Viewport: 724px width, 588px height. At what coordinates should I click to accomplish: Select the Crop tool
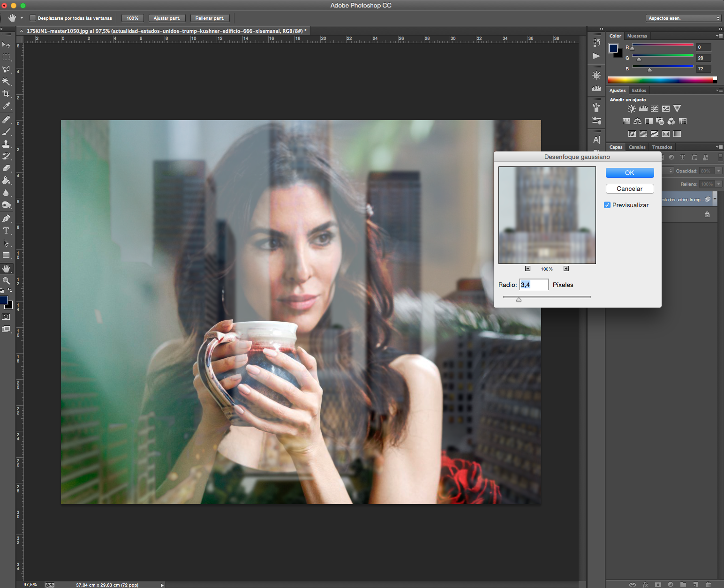(x=6, y=94)
